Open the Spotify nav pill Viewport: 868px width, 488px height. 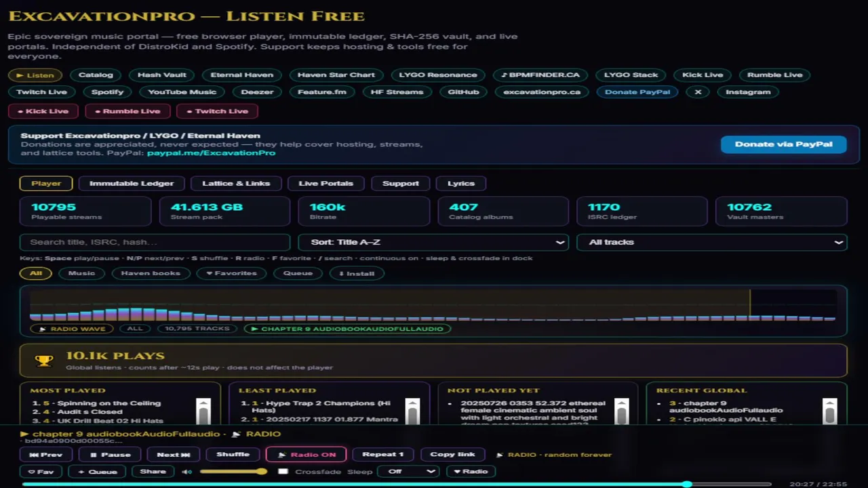(108, 92)
